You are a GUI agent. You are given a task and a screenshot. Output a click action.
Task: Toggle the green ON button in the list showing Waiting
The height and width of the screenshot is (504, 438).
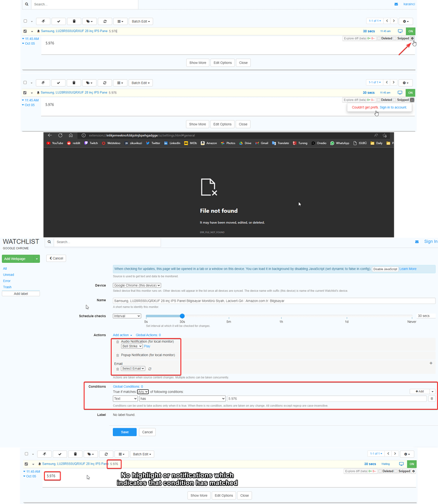tap(411, 464)
